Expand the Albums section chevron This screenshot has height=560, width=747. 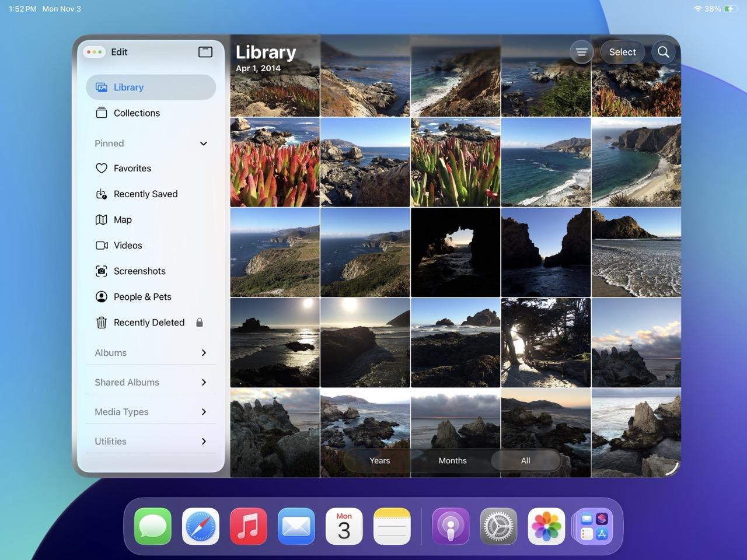tap(204, 353)
